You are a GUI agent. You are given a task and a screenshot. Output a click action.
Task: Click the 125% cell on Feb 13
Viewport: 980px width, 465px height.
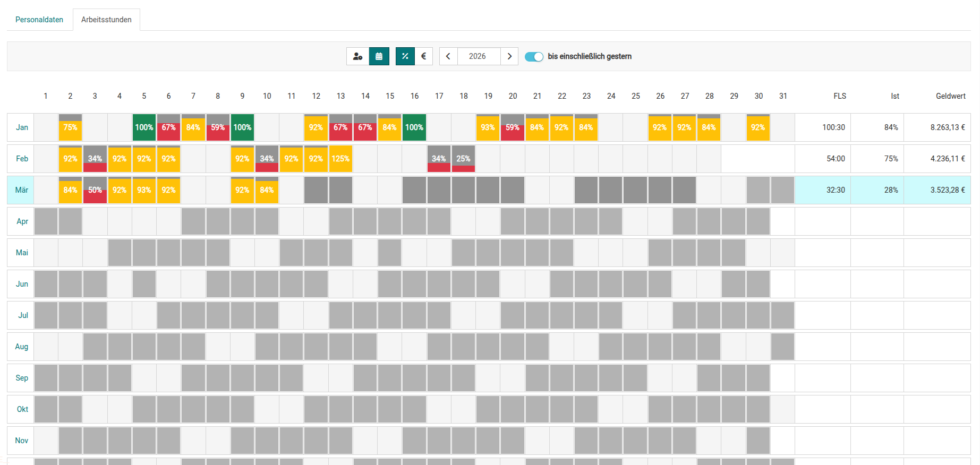tap(340, 159)
